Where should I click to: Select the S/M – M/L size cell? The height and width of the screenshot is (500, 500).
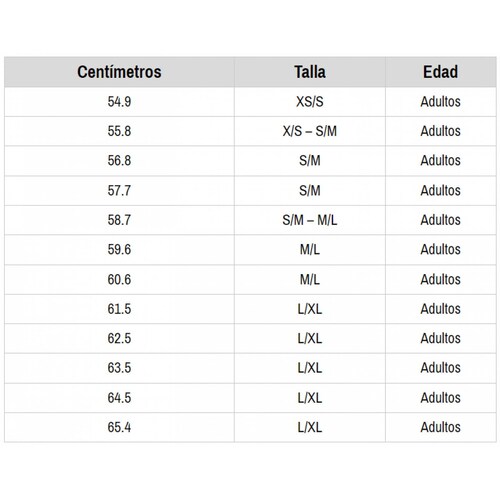tap(310, 220)
